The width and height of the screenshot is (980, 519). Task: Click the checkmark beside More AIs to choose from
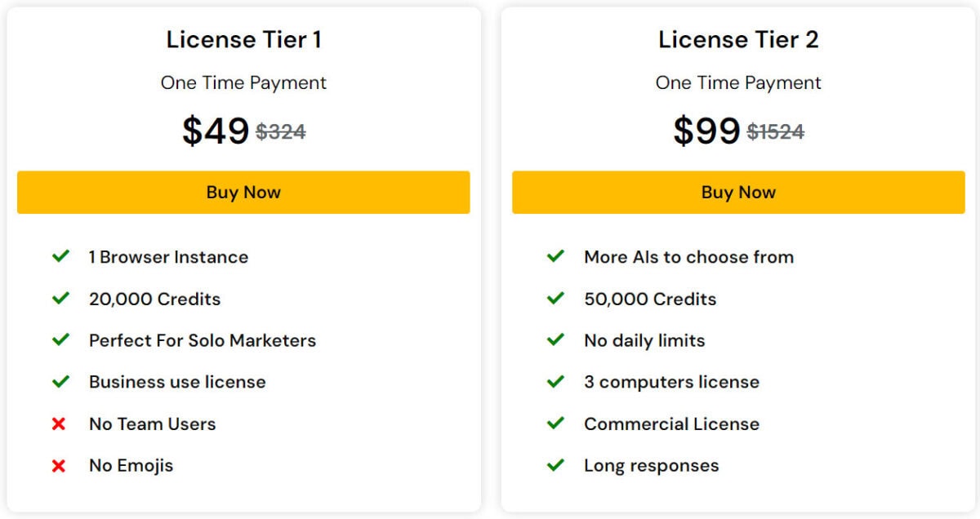coord(555,256)
